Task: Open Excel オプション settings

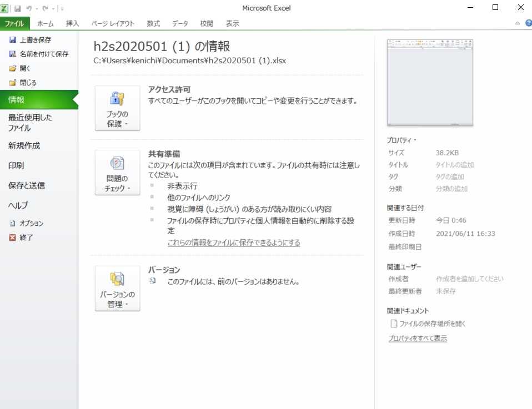Action: pyautogui.click(x=13, y=224)
